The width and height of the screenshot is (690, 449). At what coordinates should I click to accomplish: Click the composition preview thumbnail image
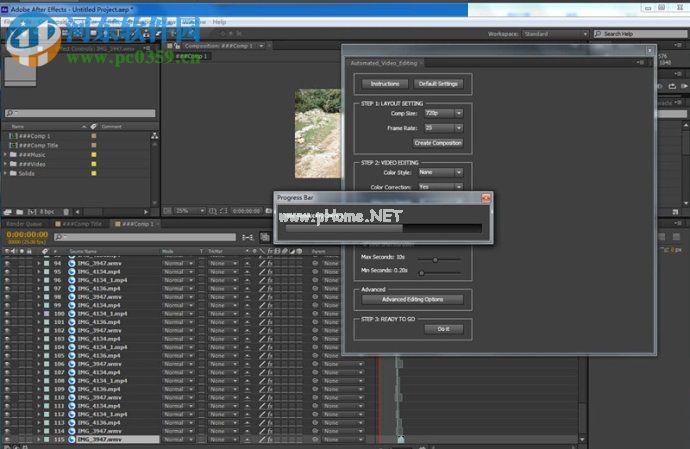pyautogui.click(x=318, y=133)
